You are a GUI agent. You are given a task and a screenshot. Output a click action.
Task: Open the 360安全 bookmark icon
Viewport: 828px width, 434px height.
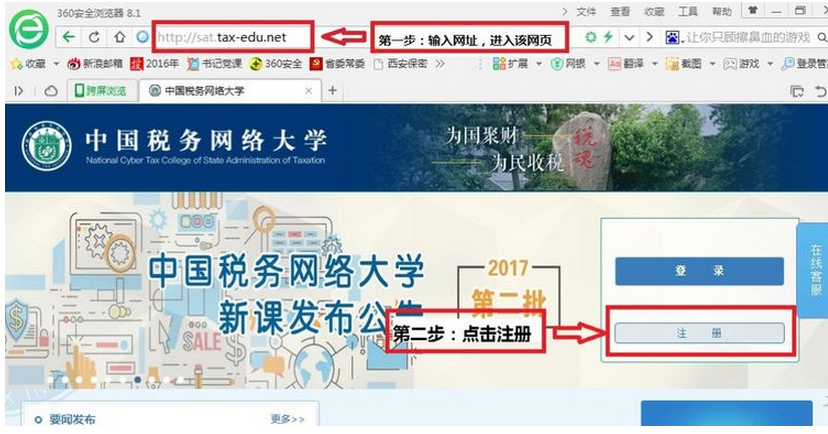click(x=256, y=64)
